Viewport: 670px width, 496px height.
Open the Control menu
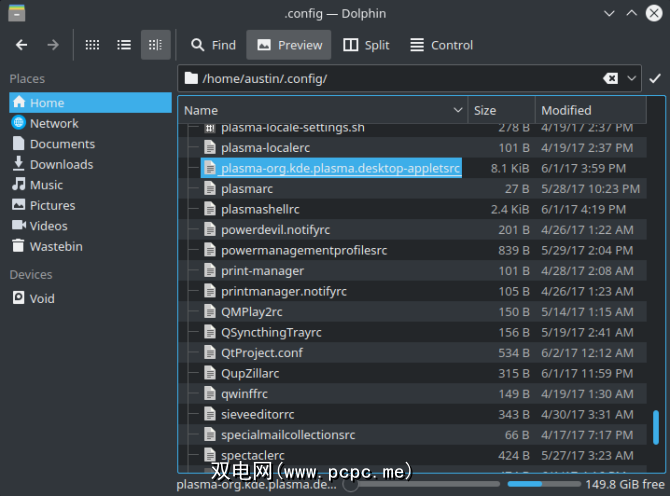click(x=441, y=45)
